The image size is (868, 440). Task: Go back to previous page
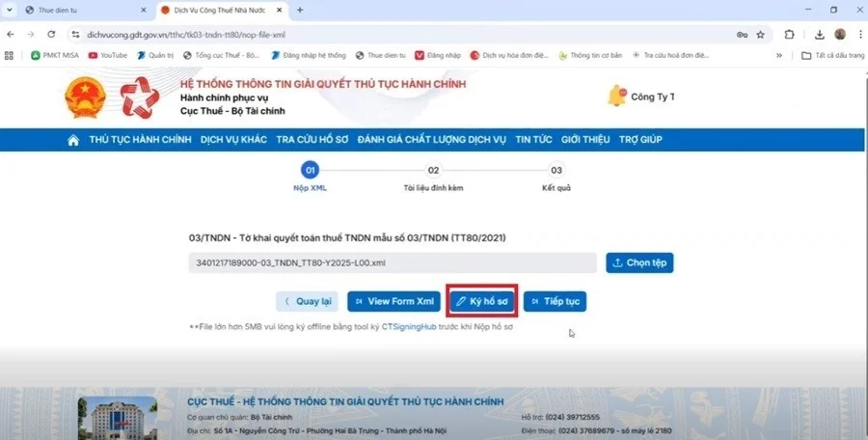[x=11, y=34]
